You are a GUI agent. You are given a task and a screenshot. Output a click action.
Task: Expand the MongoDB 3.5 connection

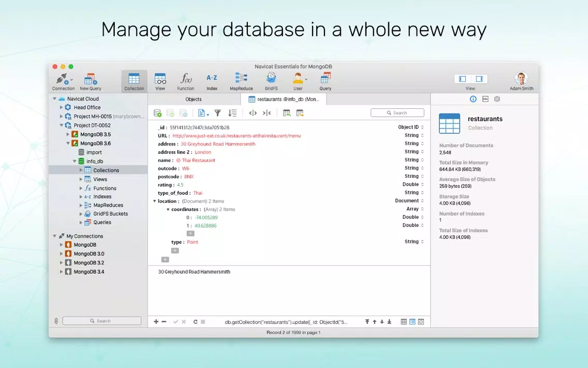(68, 134)
